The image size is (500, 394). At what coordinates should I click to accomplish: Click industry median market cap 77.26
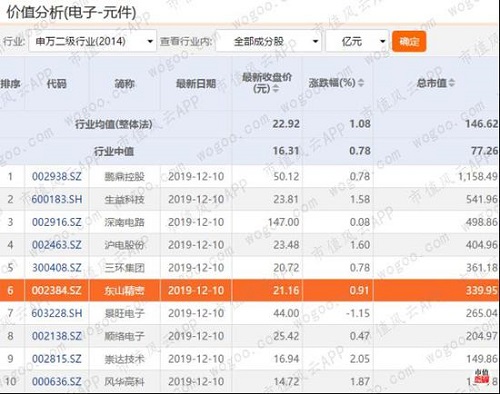tap(484, 151)
